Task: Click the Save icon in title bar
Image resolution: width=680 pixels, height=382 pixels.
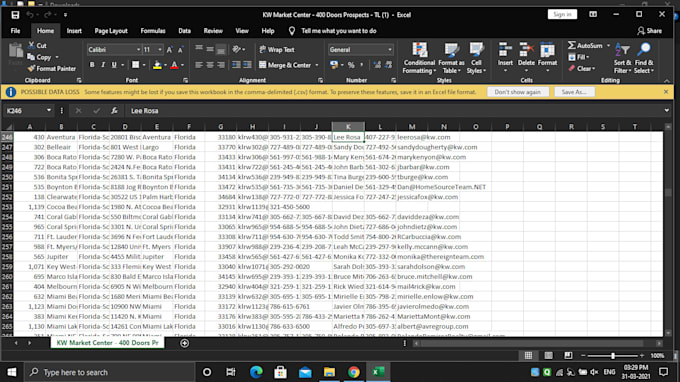Action: 15,15
